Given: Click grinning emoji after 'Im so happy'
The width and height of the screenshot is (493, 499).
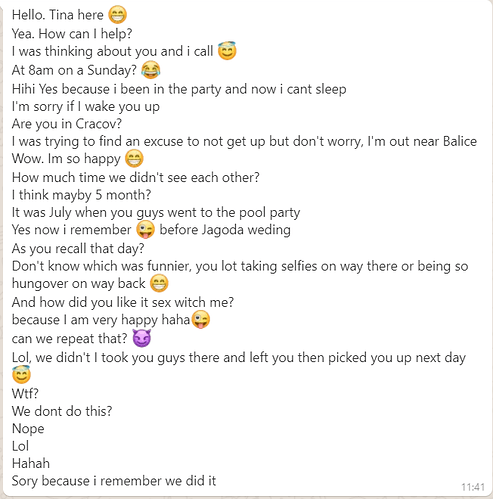Looking at the screenshot, I should coord(134,158).
